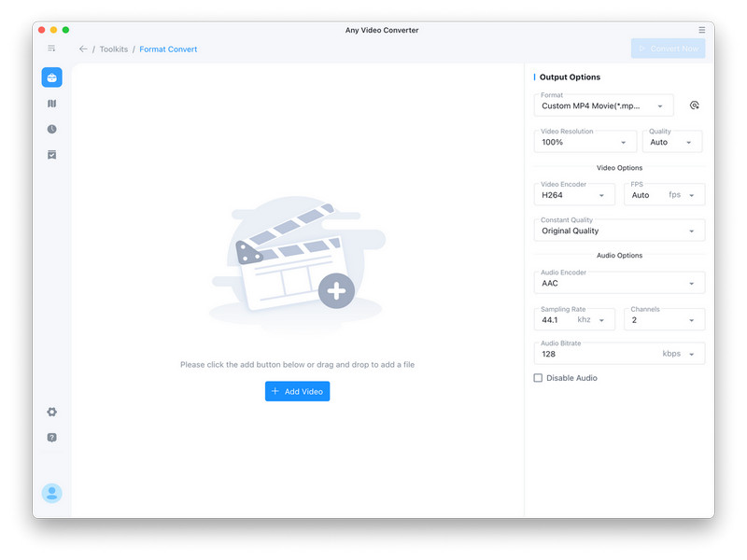
Task: Click the Output Options heading
Action: tap(570, 77)
